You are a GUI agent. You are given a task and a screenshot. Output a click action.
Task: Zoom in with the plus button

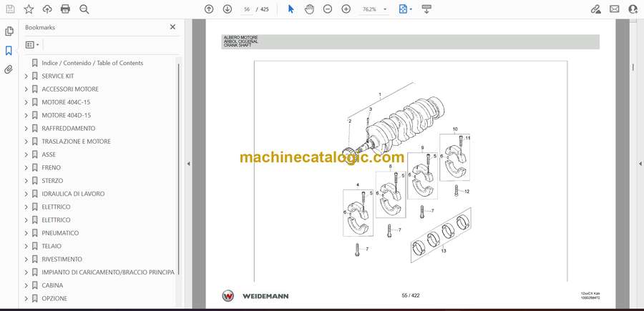pyautogui.click(x=346, y=9)
